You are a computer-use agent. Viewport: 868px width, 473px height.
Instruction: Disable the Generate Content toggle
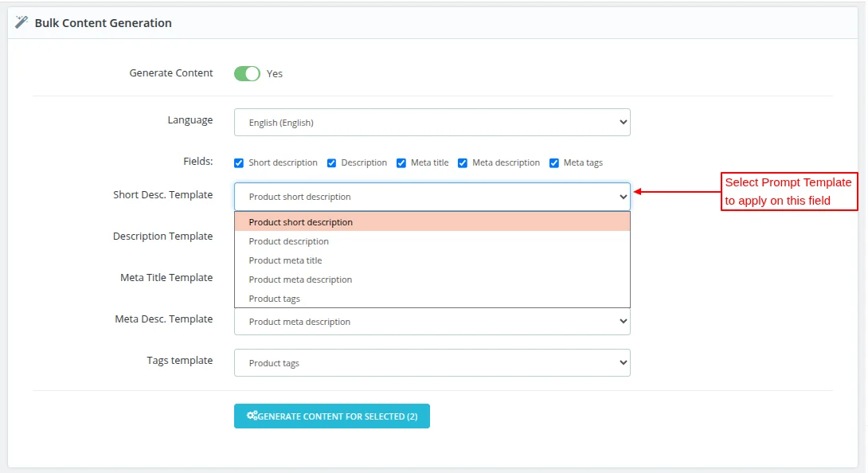[247, 72]
